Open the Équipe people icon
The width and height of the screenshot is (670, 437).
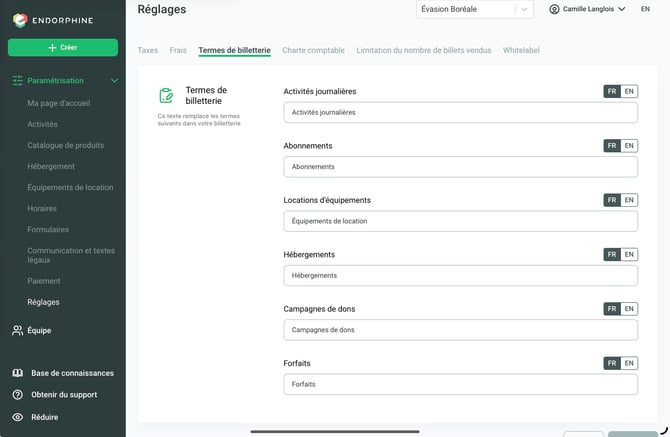[x=18, y=330]
